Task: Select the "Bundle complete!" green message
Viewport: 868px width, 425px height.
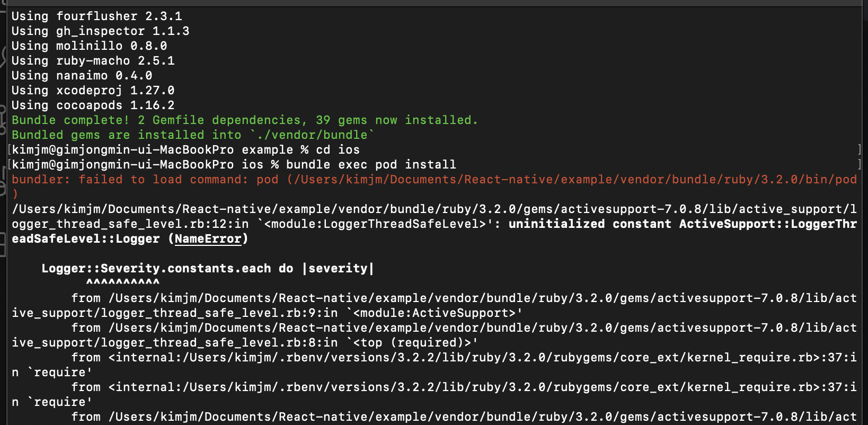Action: 70,120
